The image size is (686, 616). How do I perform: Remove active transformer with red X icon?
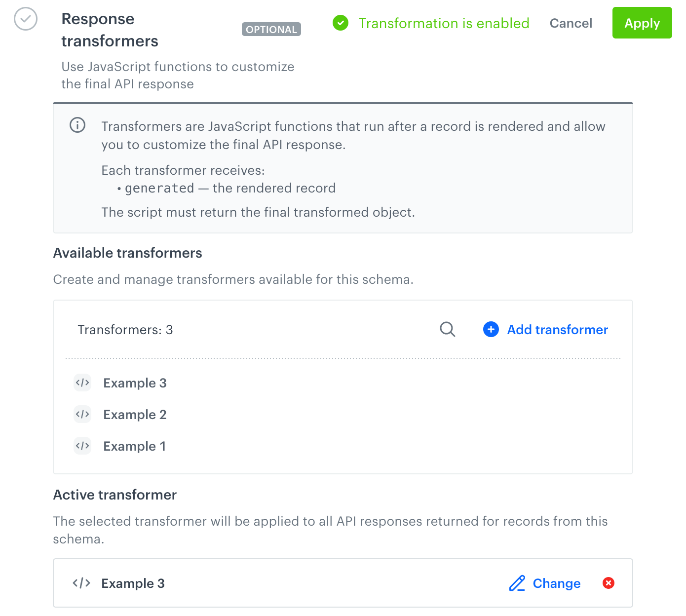click(609, 583)
